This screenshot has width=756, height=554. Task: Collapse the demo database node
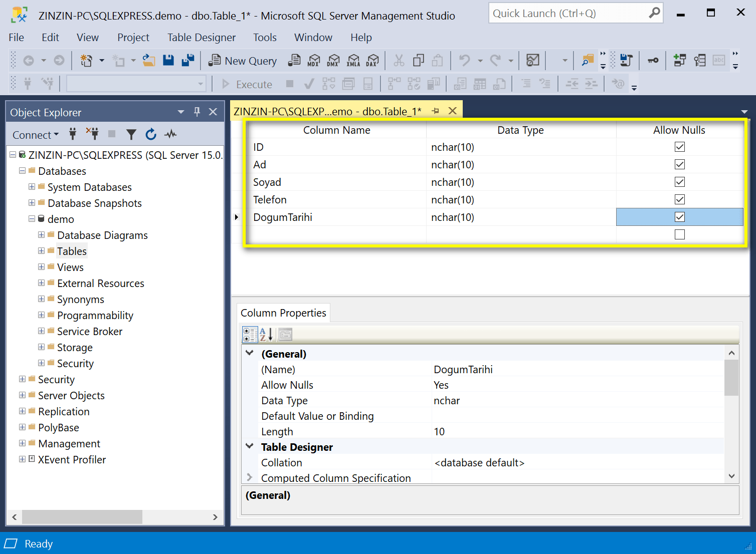pyautogui.click(x=32, y=219)
